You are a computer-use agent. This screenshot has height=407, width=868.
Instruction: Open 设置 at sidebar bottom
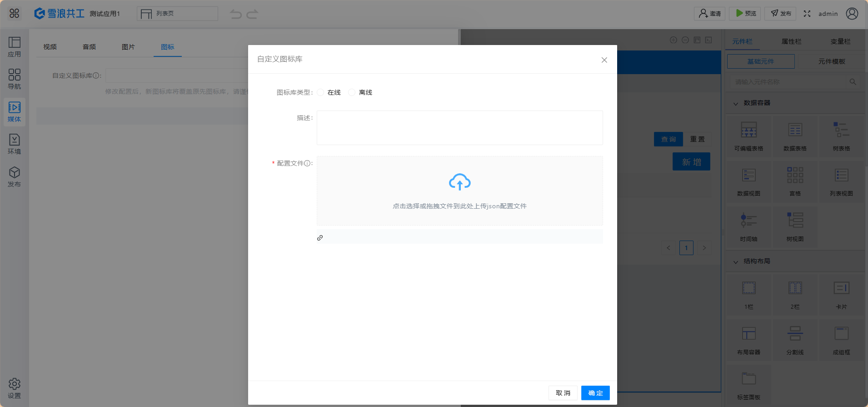tap(15, 389)
